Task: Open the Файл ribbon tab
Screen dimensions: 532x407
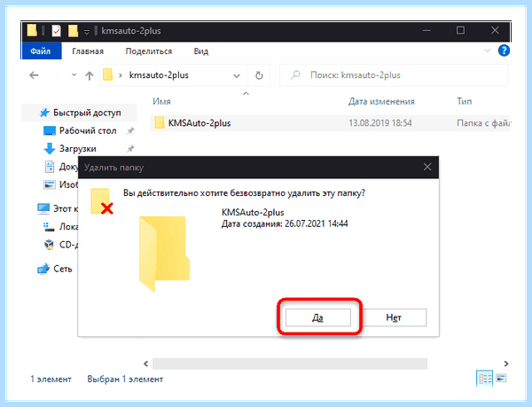Action: [41, 51]
